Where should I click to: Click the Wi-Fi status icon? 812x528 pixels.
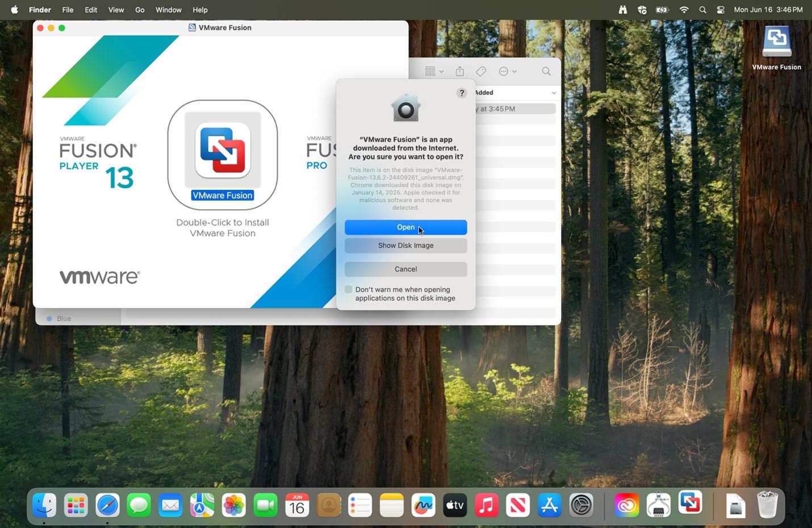(684, 10)
